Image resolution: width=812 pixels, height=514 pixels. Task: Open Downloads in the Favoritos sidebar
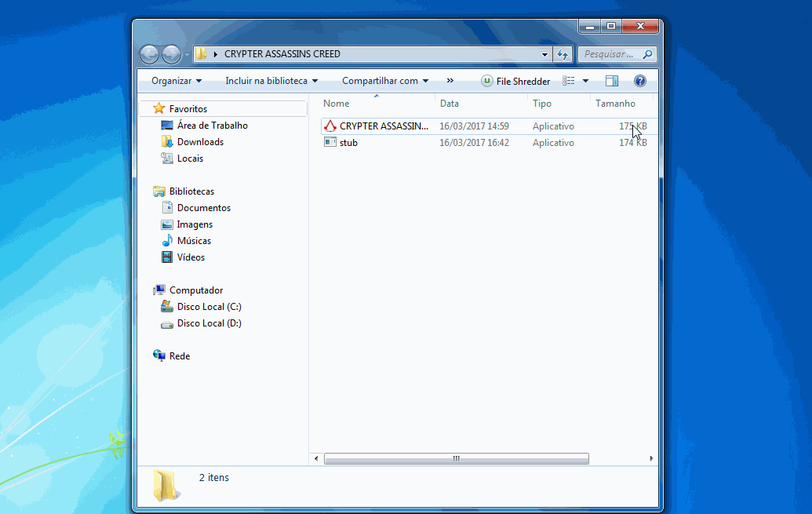point(200,142)
